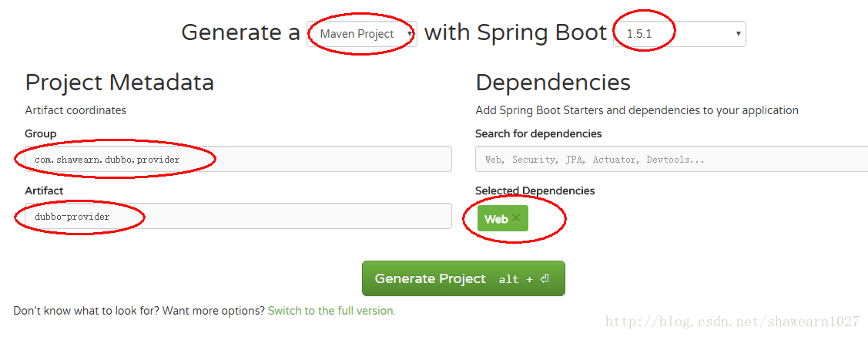Click the Group field label
868x337 pixels.
(40, 133)
